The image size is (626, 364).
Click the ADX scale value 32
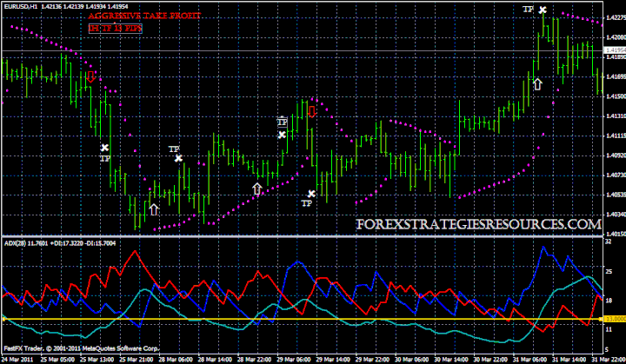(609, 242)
